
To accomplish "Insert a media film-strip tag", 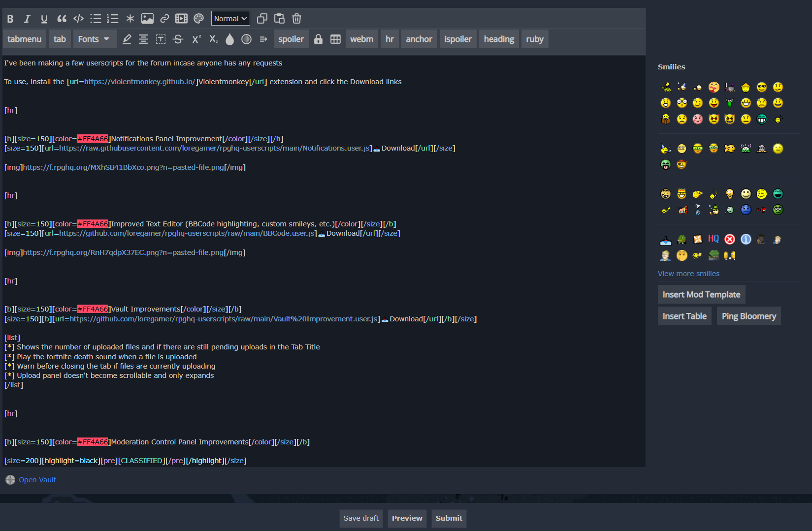I will [181, 19].
